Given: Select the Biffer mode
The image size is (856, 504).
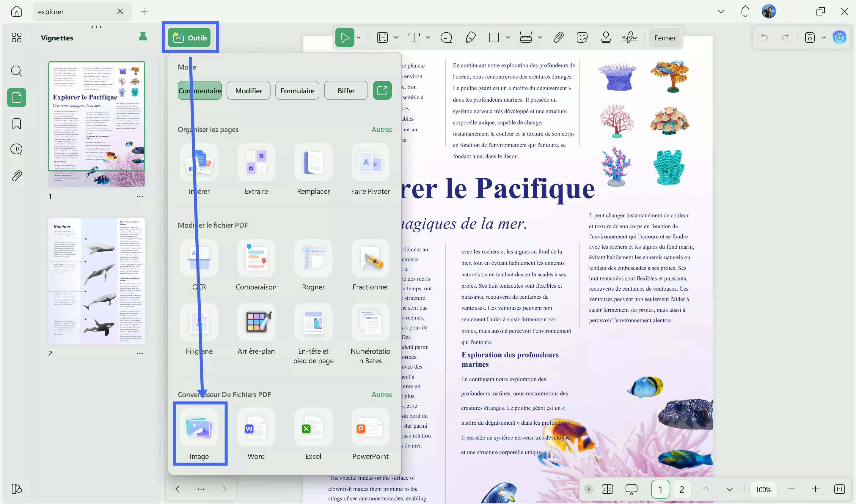Looking at the screenshot, I should tap(345, 90).
